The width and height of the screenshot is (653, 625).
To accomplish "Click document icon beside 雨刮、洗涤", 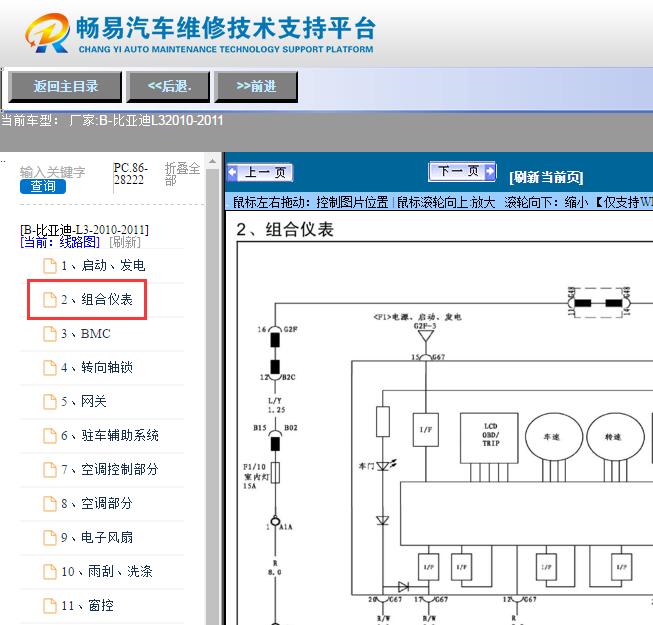I will (50, 572).
